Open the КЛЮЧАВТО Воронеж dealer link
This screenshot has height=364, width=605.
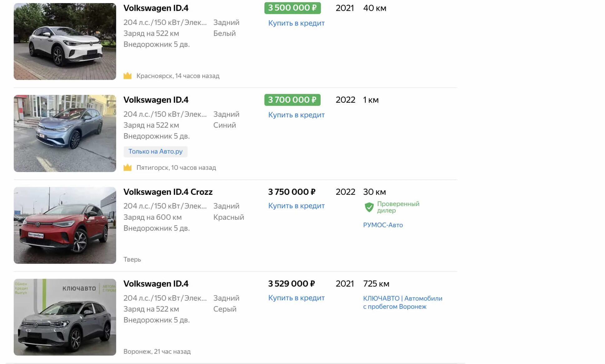click(x=402, y=302)
